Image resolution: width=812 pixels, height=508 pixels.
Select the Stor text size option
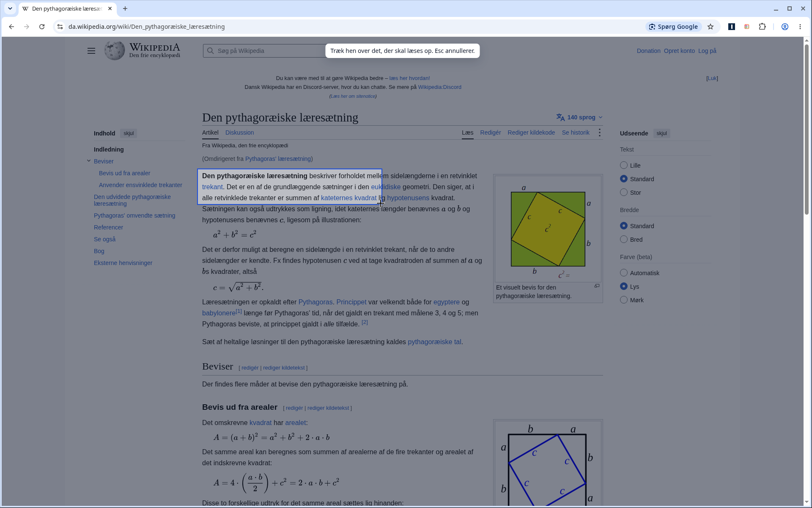coord(624,192)
